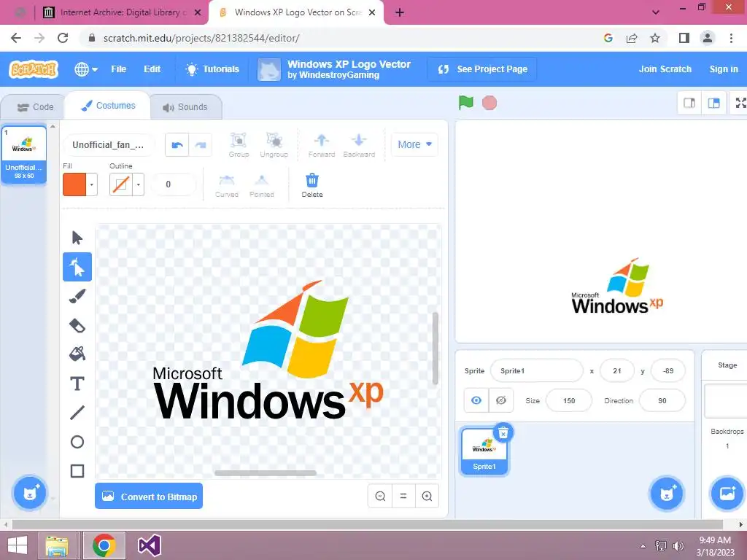This screenshot has width=747, height=560.
Task: Click the sprite Size field
Action: point(569,400)
